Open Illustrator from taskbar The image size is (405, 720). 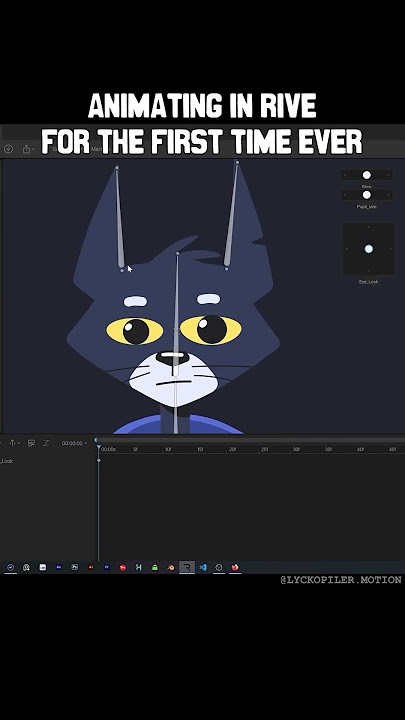(90, 567)
